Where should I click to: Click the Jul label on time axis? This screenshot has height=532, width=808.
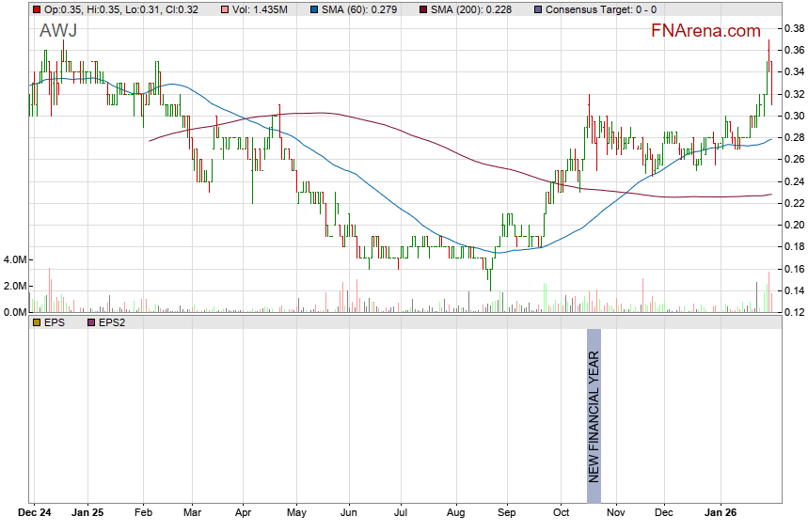click(402, 513)
